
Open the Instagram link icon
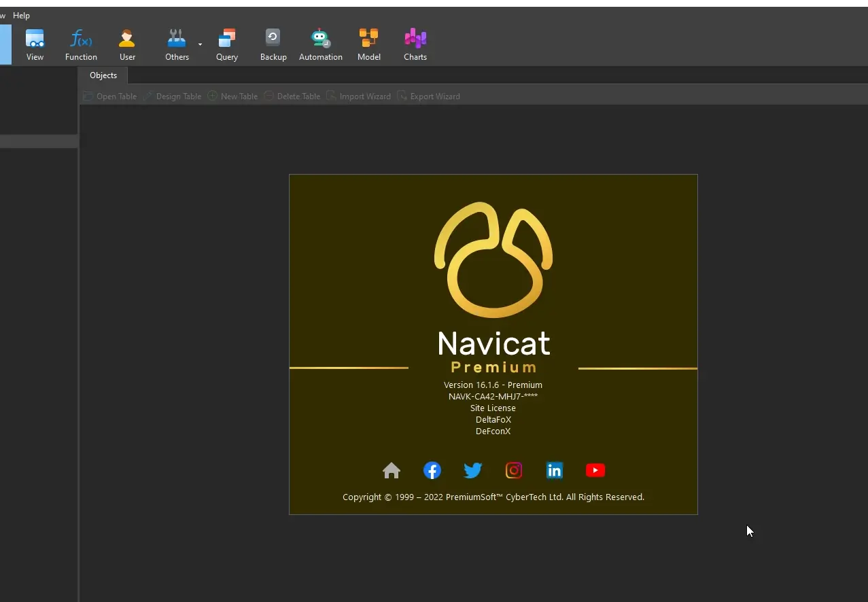pos(514,470)
